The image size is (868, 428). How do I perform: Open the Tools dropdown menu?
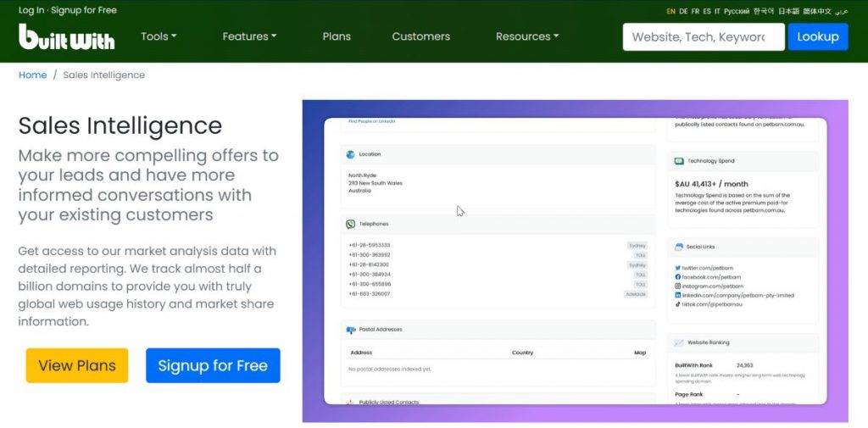click(x=159, y=36)
